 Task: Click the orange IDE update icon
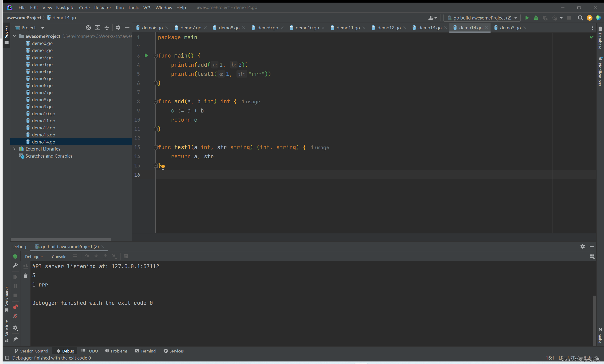click(x=589, y=18)
